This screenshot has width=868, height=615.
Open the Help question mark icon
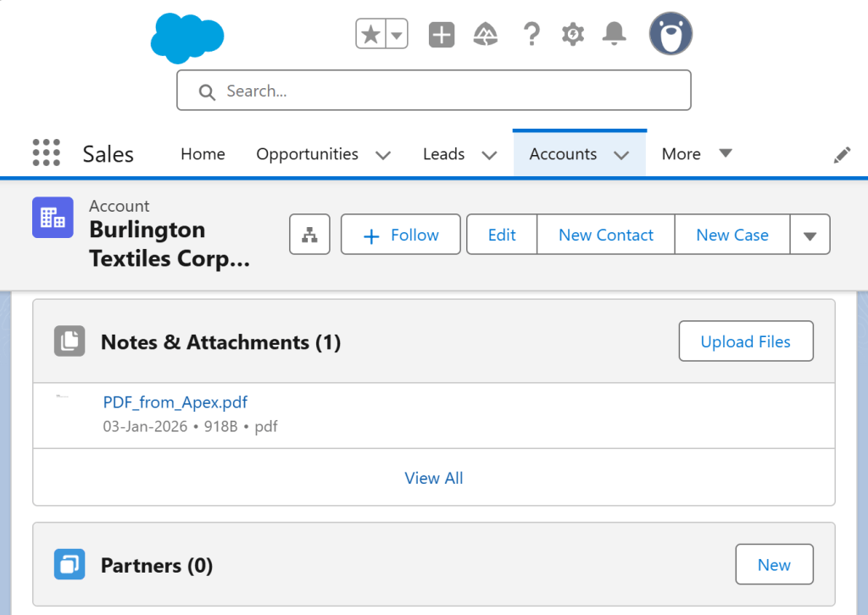click(531, 35)
